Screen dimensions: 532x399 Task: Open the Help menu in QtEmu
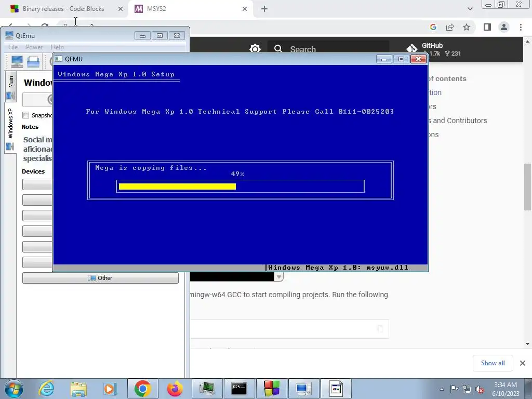pyautogui.click(x=57, y=47)
